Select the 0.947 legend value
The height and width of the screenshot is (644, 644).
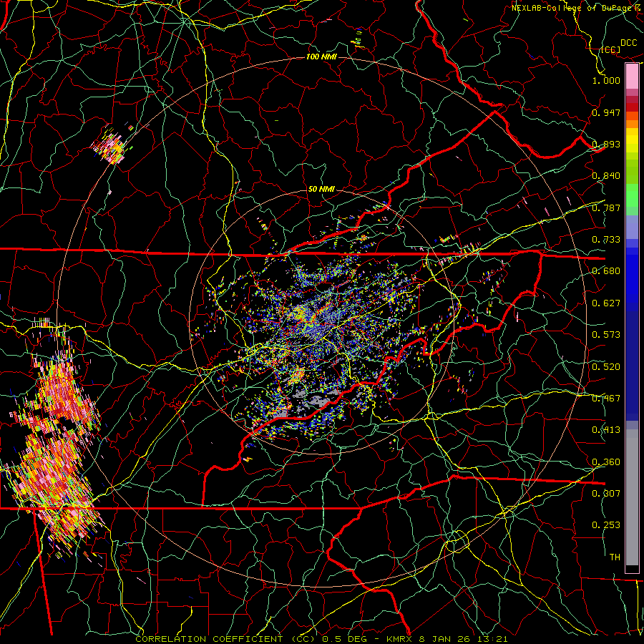tap(606, 112)
